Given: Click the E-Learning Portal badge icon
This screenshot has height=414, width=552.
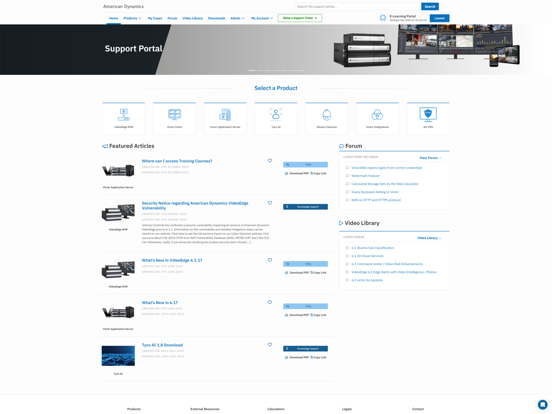Looking at the screenshot, I should tap(383, 18).
